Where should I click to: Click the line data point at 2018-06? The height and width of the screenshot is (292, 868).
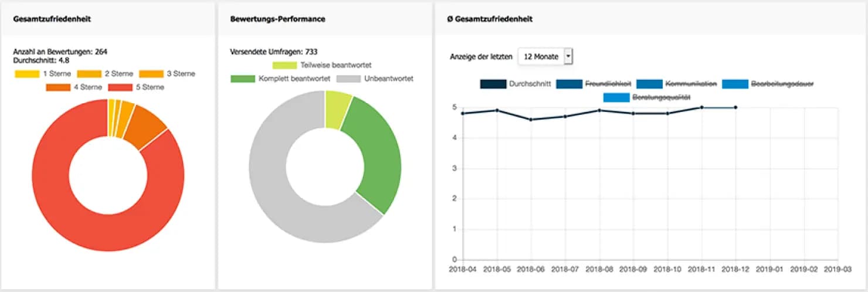[x=531, y=120]
